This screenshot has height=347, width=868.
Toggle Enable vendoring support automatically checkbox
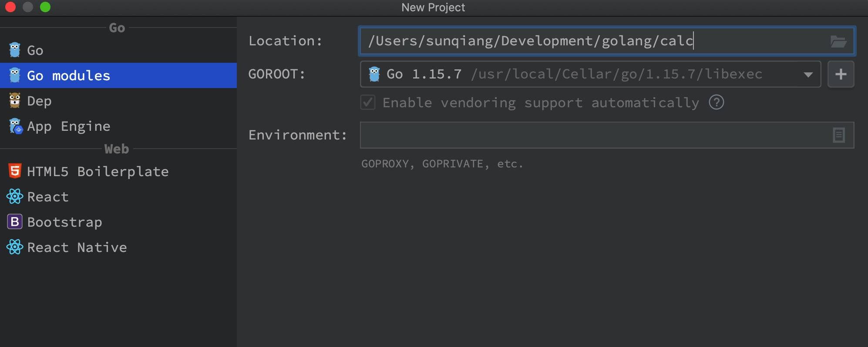coord(368,102)
